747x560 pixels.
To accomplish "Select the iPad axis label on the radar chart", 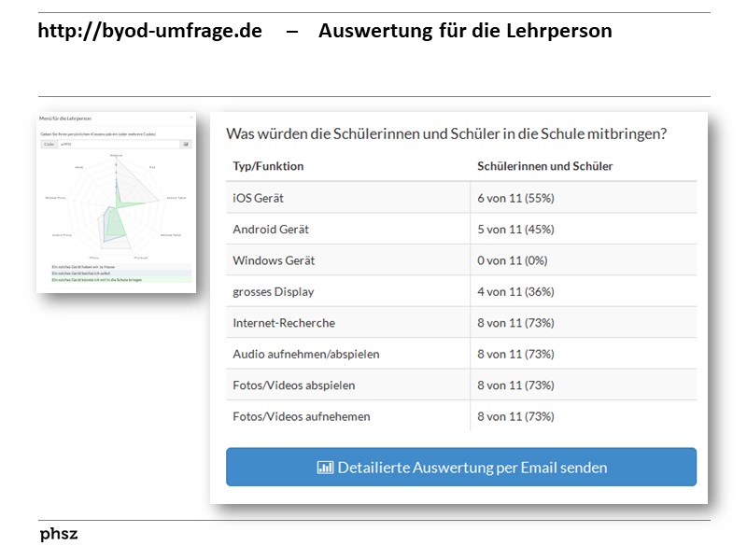I will (x=150, y=166).
